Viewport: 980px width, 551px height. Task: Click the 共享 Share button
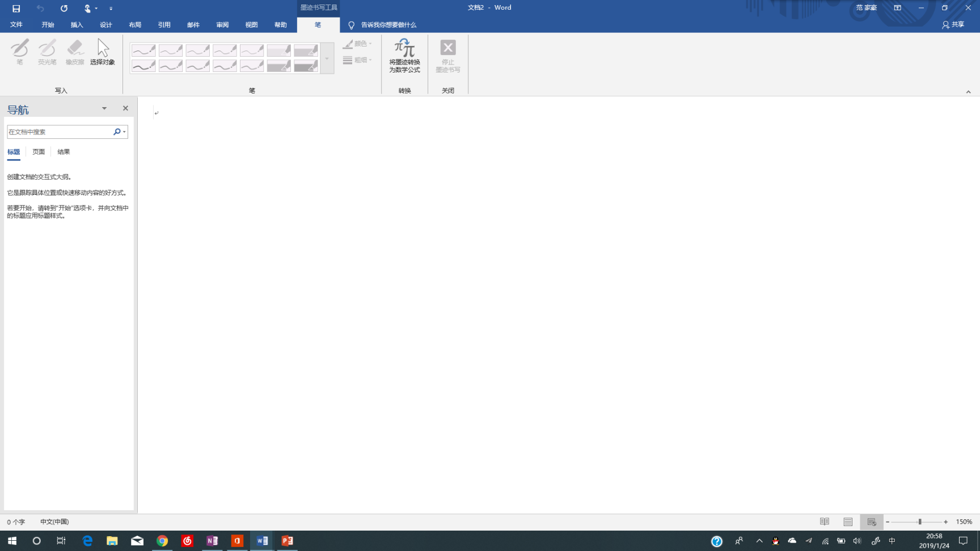click(x=953, y=25)
